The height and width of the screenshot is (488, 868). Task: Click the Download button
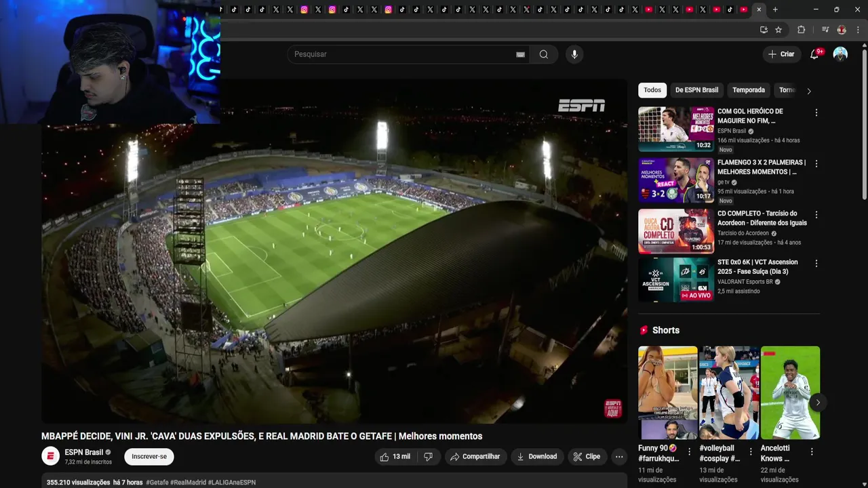536,457
